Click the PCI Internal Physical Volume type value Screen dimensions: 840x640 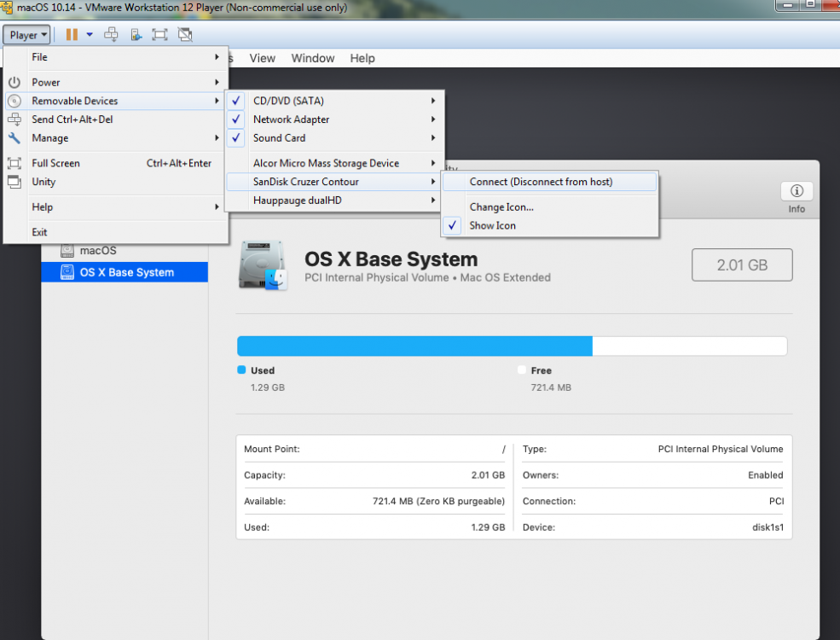721,449
